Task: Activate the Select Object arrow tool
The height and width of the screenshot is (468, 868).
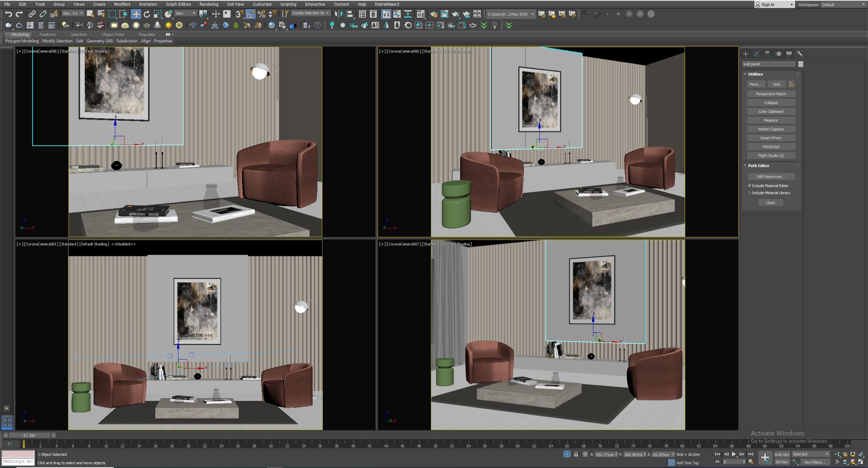Action: coord(90,14)
